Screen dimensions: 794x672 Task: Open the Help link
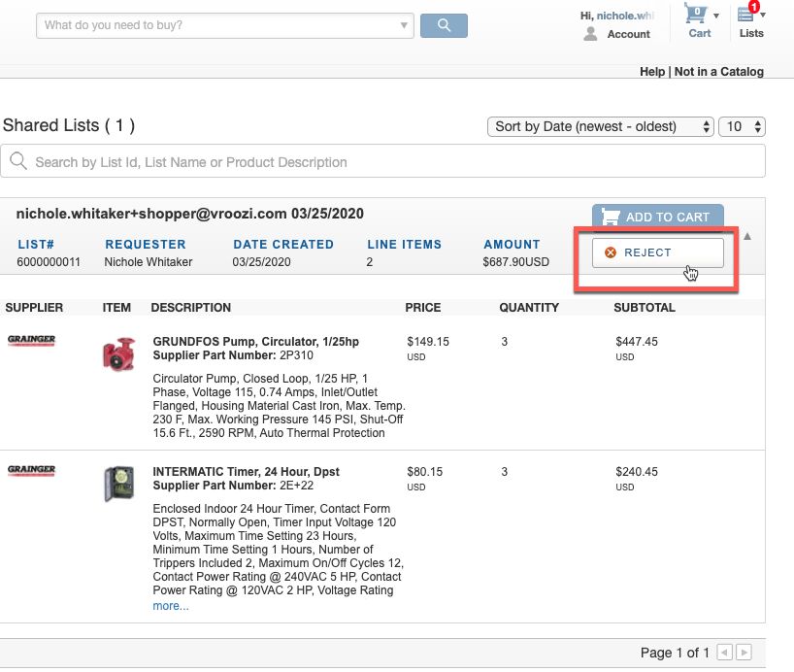click(x=652, y=72)
